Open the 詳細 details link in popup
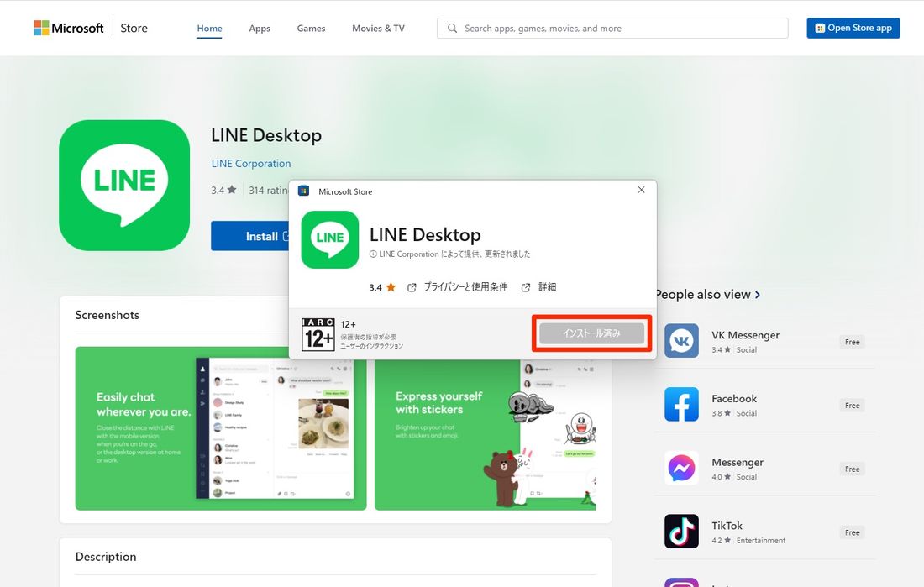924x587 pixels. [x=548, y=287]
